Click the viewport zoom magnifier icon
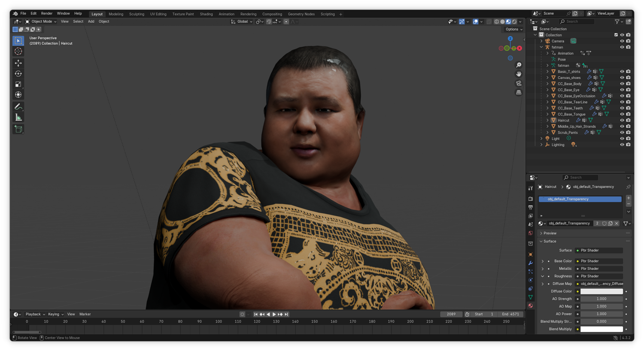 [x=519, y=65]
